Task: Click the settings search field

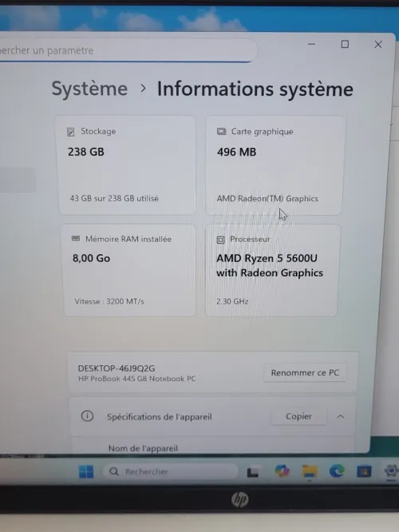Action: (x=127, y=50)
